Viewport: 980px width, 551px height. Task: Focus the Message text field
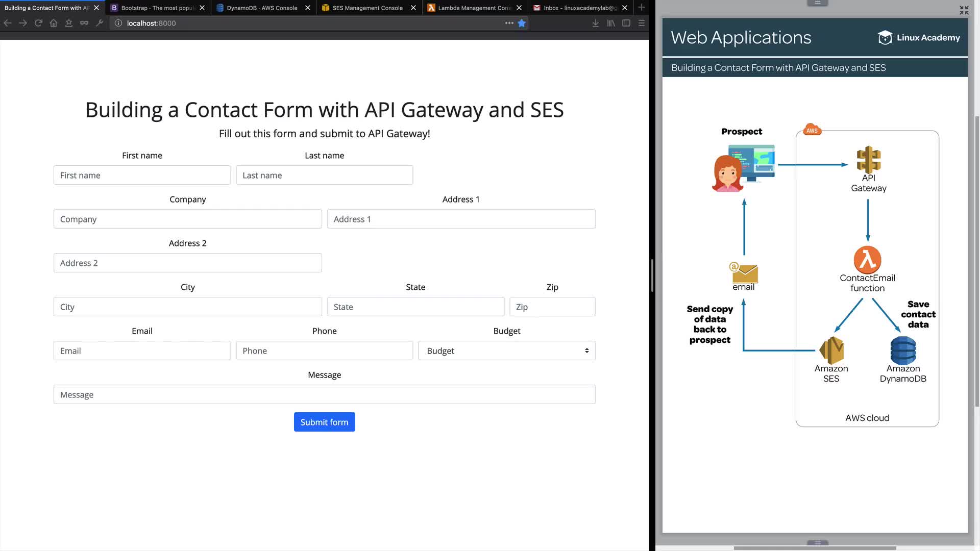[x=324, y=394]
